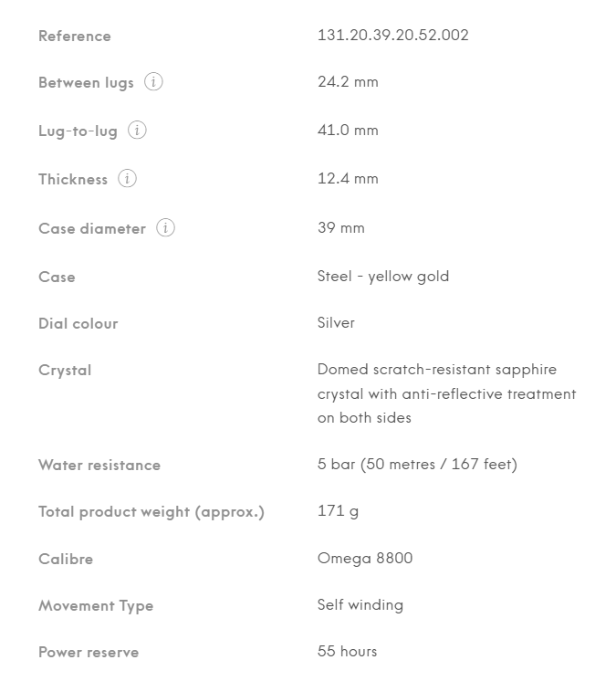
Task: Click the info icon beside Between lugs
Action: point(154,82)
